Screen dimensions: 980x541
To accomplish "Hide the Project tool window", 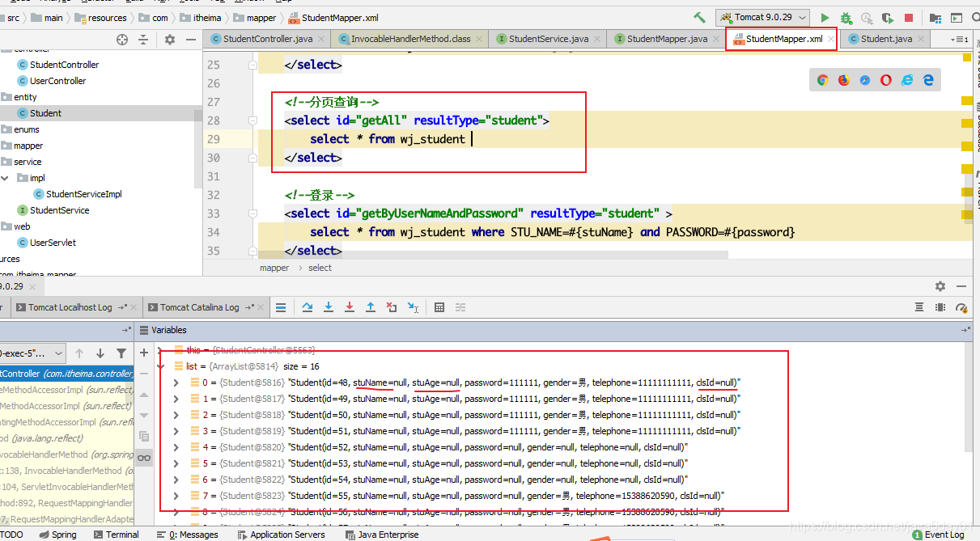I will tap(190, 39).
